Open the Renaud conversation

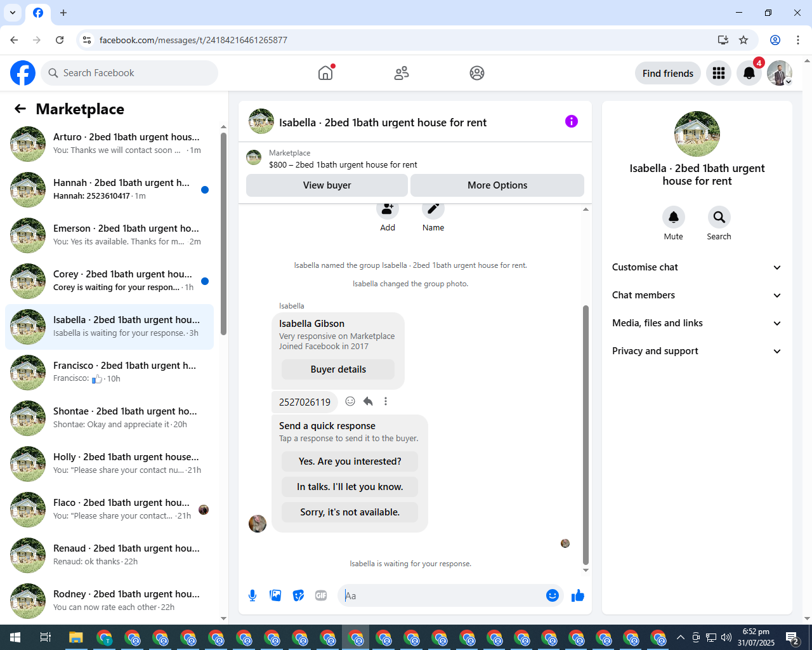[109, 555]
